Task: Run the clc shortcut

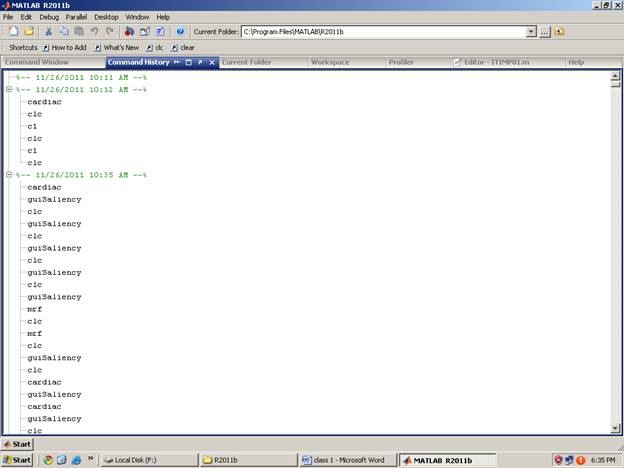Action: pyautogui.click(x=155, y=47)
